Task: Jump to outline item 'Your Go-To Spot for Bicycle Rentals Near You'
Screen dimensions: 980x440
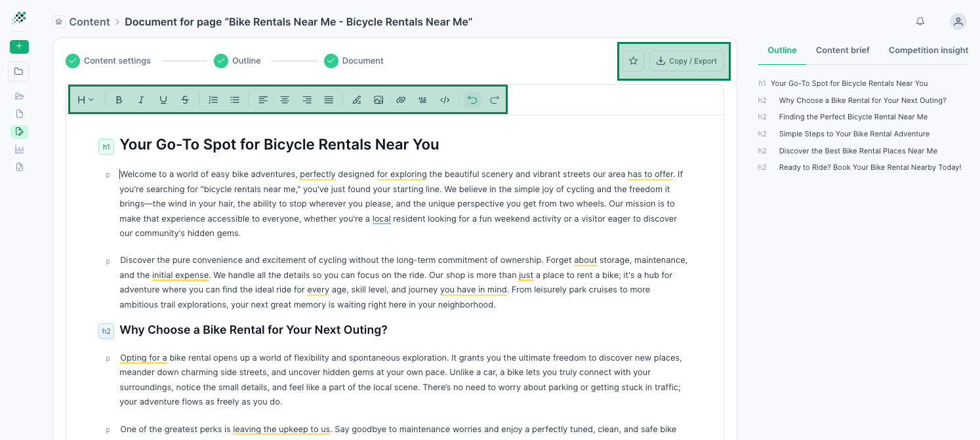Action: pyautogui.click(x=849, y=83)
